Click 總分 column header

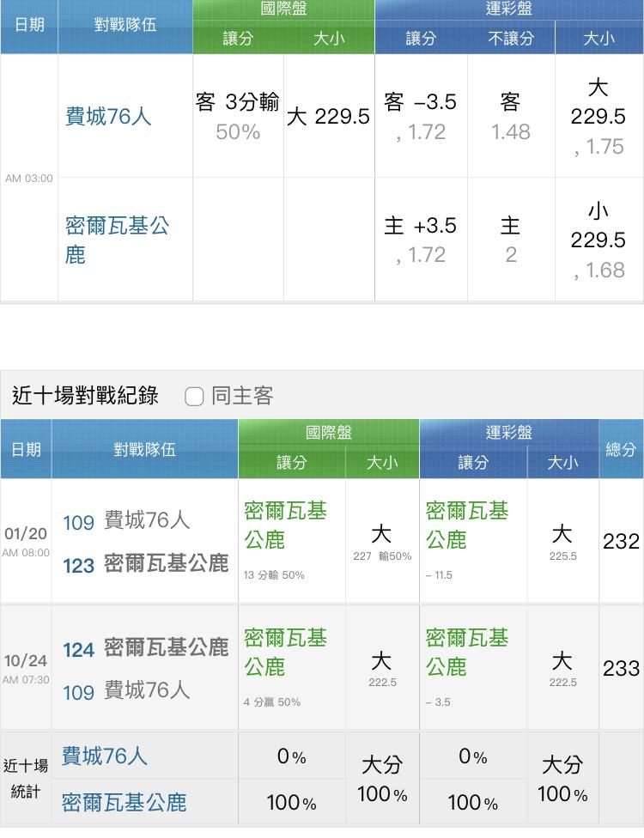621,449
